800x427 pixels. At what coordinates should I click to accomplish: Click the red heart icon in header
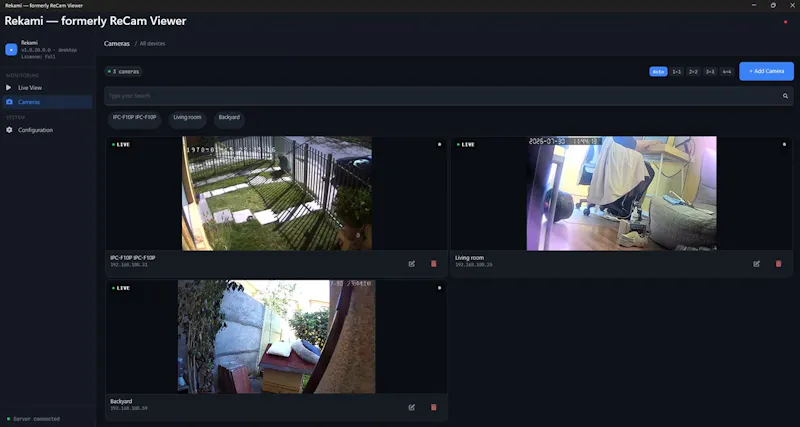point(785,22)
